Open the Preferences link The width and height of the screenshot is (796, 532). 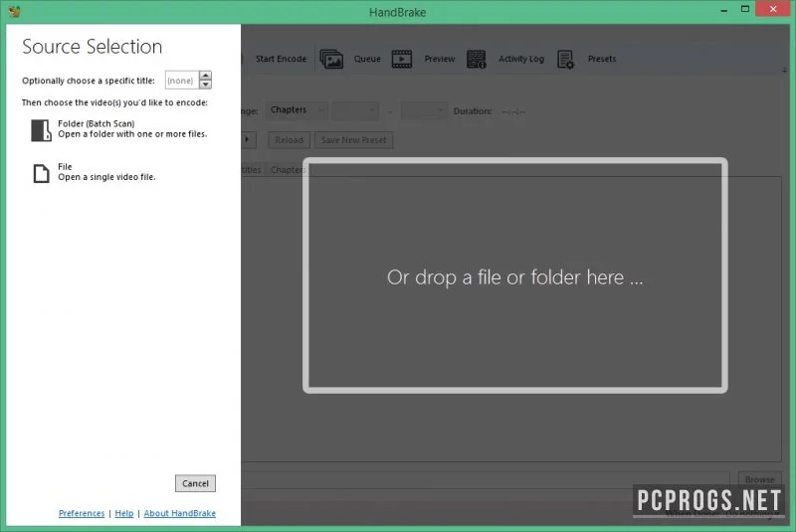point(82,513)
